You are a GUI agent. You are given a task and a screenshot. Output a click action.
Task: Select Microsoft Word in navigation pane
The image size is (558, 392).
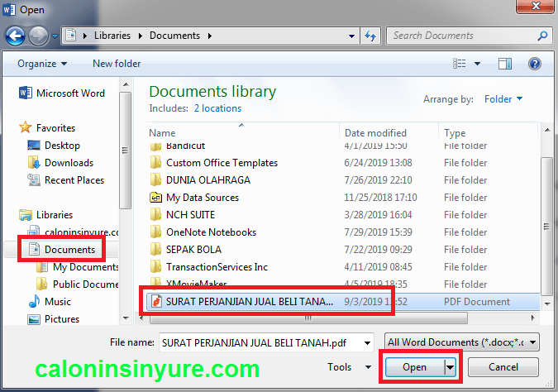click(x=62, y=93)
